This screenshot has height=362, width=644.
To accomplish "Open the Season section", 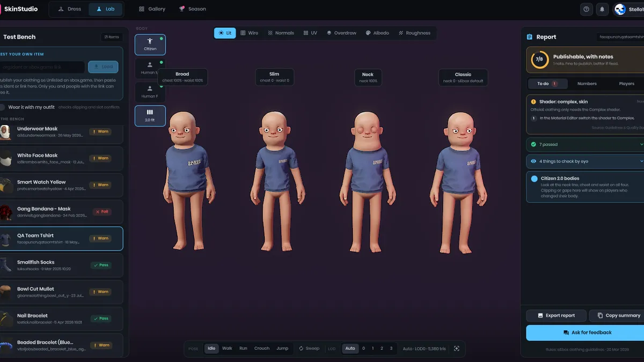I will click(x=192, y=9).
